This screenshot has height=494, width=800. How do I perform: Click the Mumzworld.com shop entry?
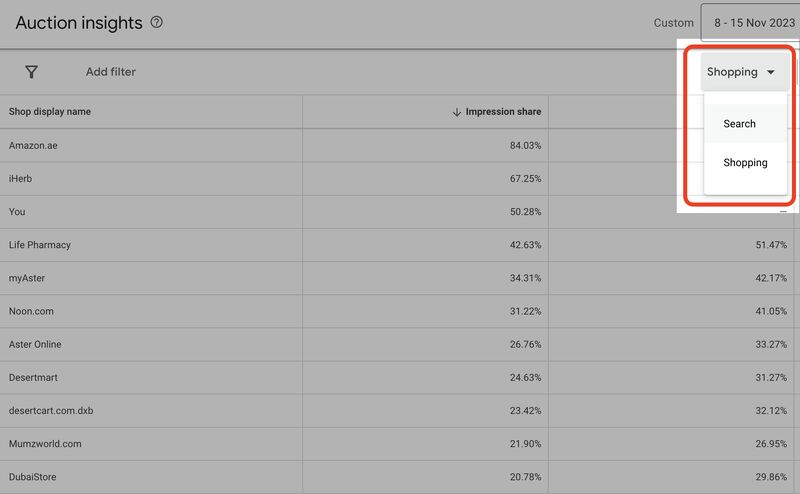coord(45,444)
